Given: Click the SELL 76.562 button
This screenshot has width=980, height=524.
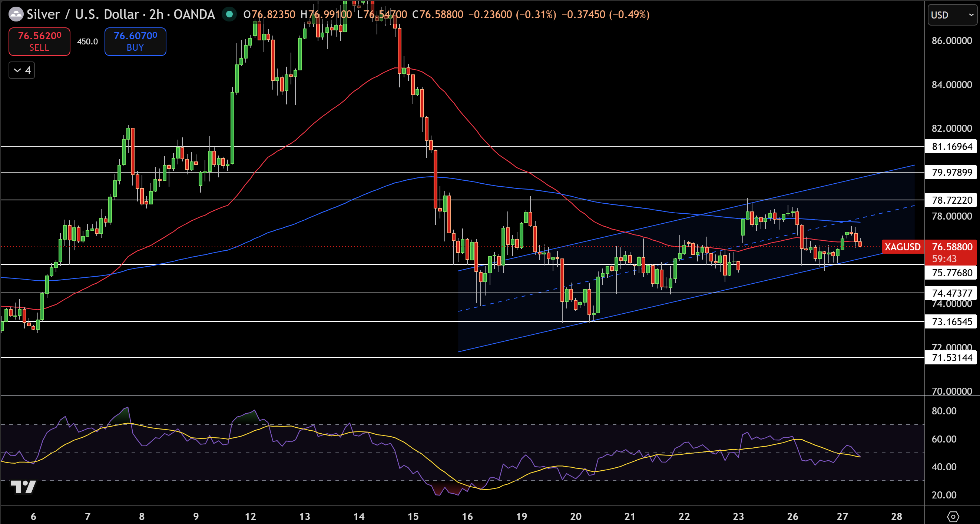Looking at the screenshot, I should tap(39, 41).
